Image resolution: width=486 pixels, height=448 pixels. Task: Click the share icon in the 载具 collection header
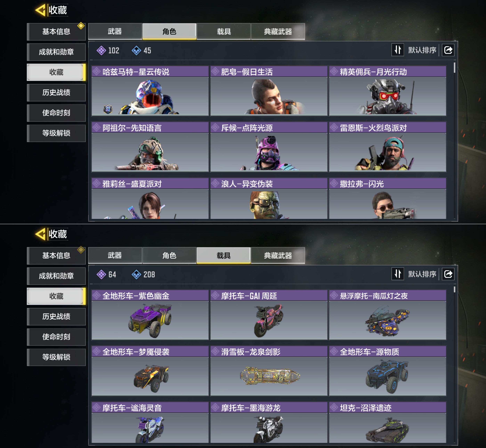(448, 274)
